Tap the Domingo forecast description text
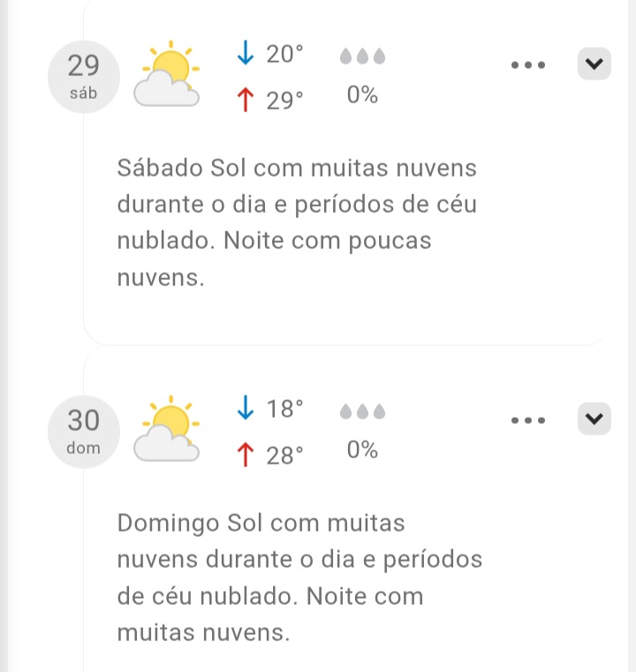The height and width of the screenshot is (672, 636). pyautogui.click(x=300, y=578)
